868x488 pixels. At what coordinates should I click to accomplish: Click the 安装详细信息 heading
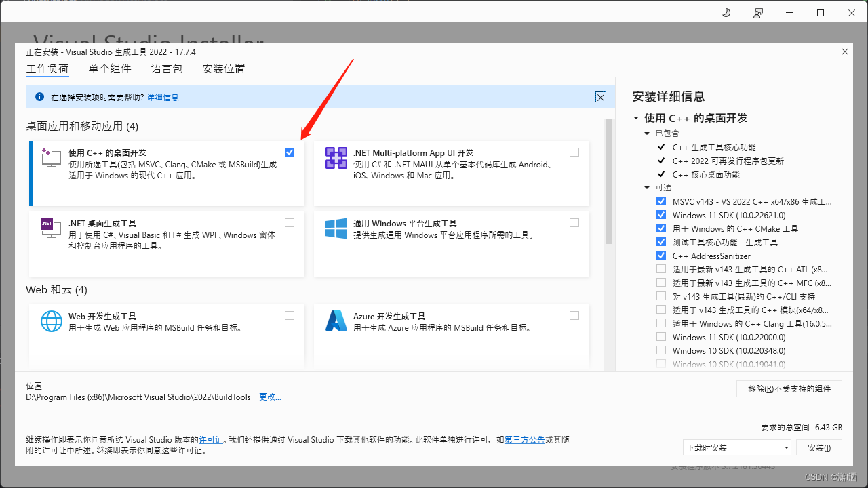click(x=669, y=96)
